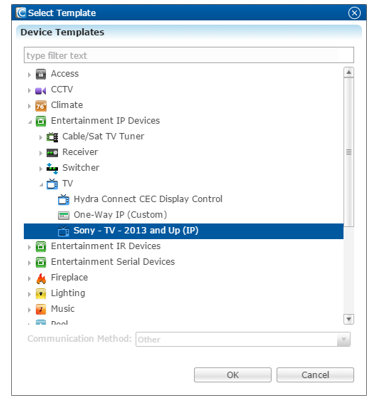This screenshot has height=401, width=377.
Task: Select One-Way IP (Custom) template
Action: 120,215
